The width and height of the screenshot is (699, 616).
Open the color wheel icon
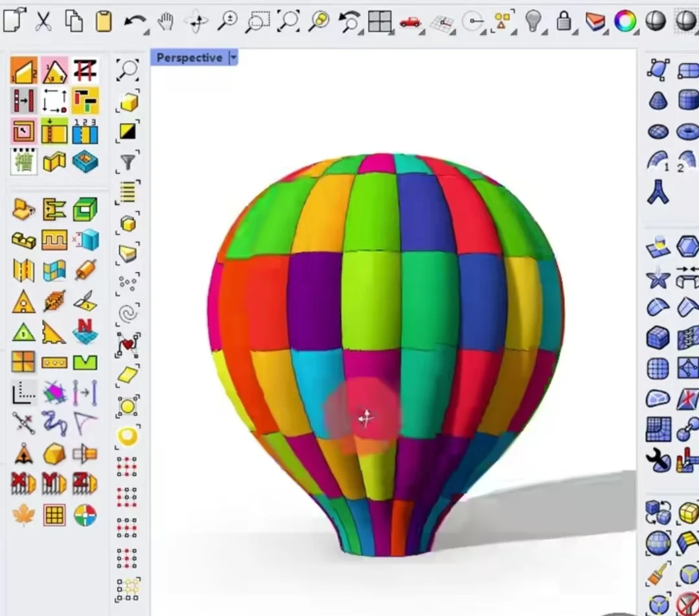[x=625, y=21]
